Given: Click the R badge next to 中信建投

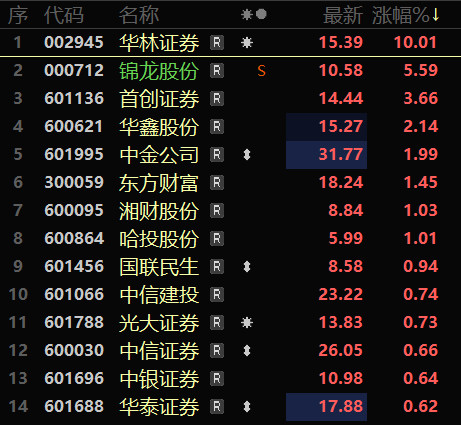Looking at the screenshot, I should pos(217,295).
